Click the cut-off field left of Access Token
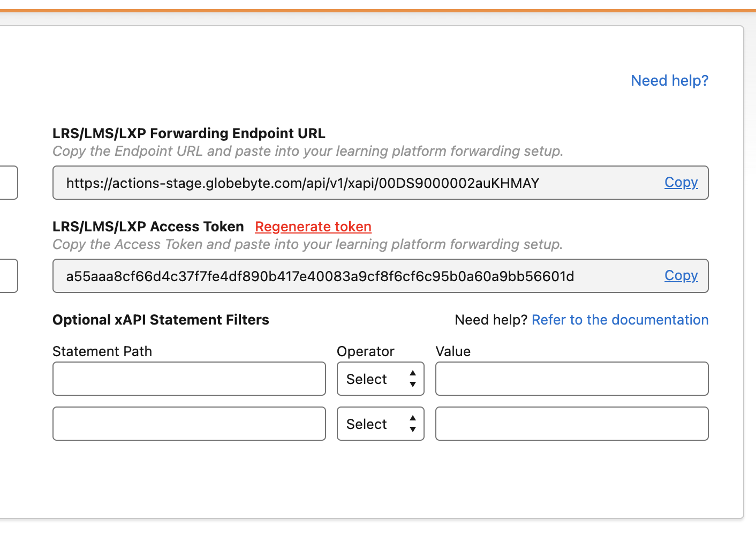 9,276
